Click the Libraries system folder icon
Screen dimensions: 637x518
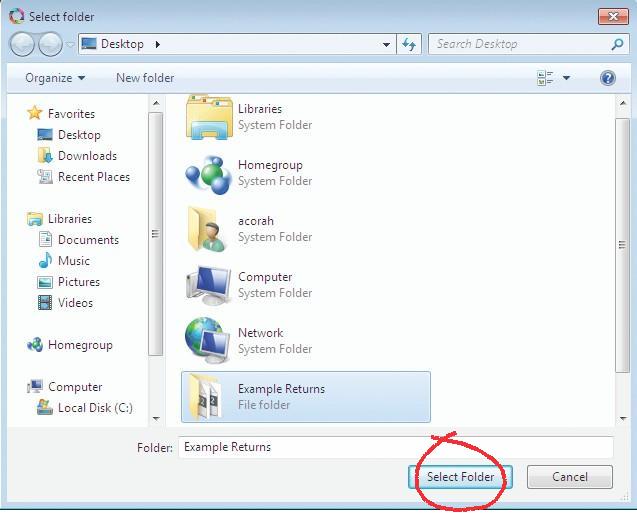(x=209, y=117)
